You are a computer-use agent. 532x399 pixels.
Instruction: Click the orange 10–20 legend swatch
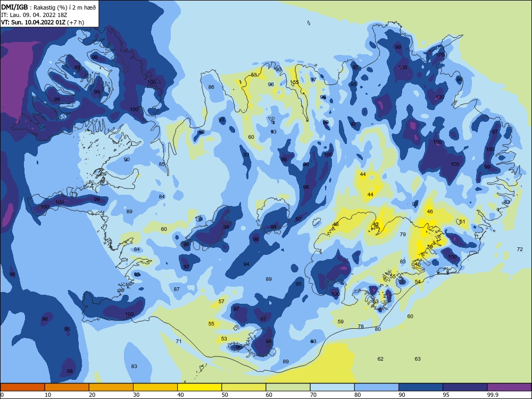pos(67,387)
